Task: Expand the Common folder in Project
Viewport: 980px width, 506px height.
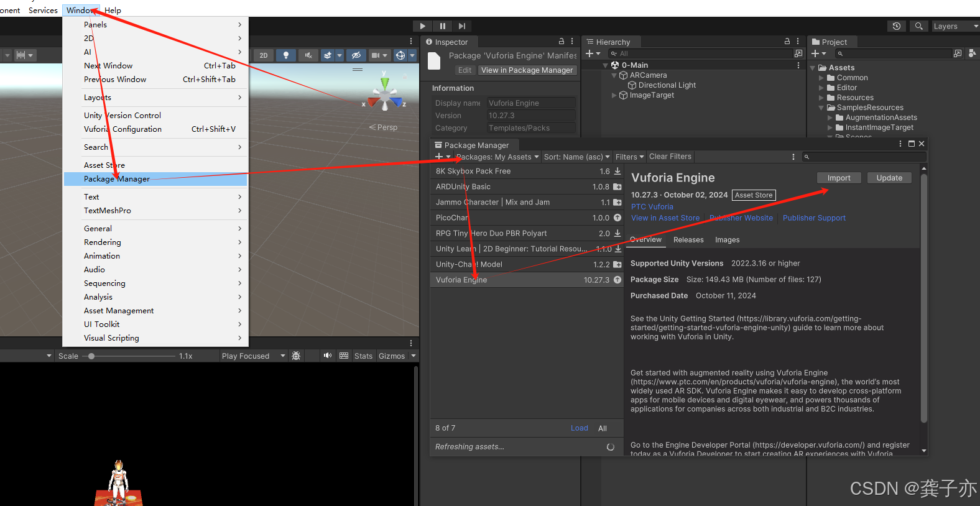Action: pos(821,78)
